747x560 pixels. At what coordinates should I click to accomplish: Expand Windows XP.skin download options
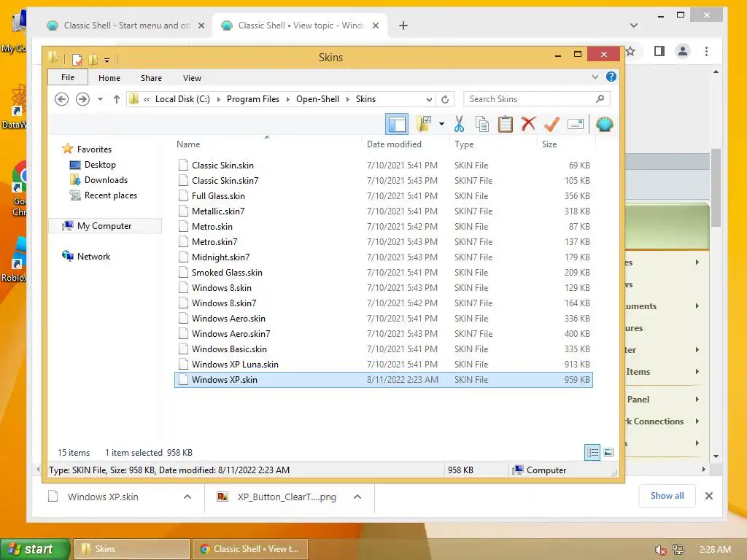(x=187, y=497)
